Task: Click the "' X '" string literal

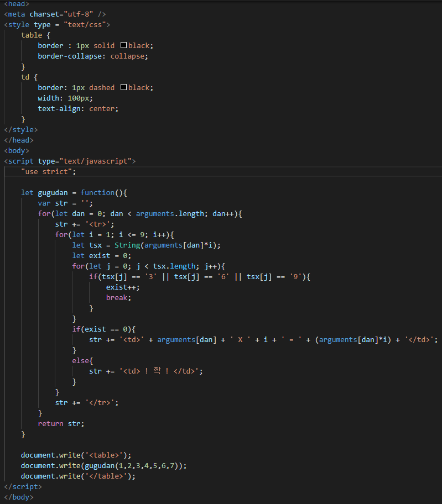Action: click(240, 340)
